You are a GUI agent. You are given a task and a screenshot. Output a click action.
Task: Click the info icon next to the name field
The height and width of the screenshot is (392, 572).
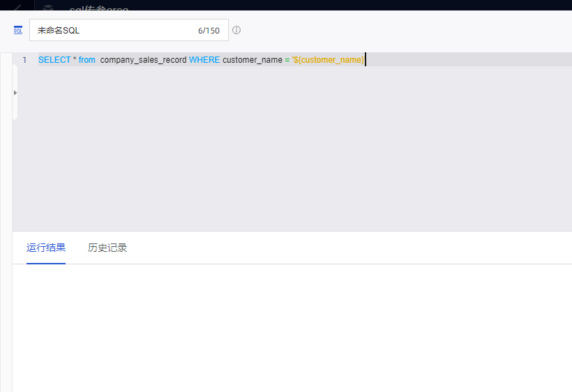(x=236, y=31)
